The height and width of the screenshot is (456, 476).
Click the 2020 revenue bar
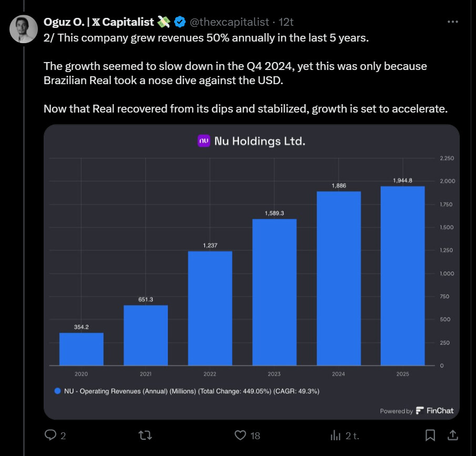81,349
